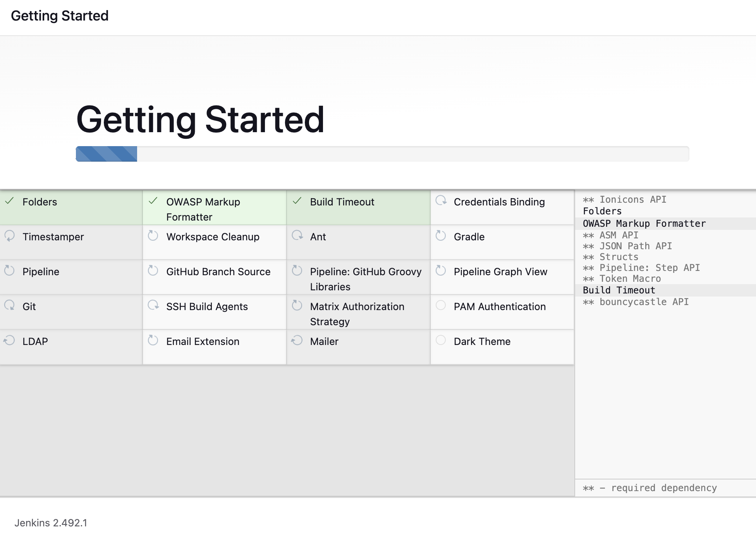Click the pending icon beside the Pipeline plugin
Viewport: 756px width, 538px height.
pyautogui.click(x=10, y=270)
